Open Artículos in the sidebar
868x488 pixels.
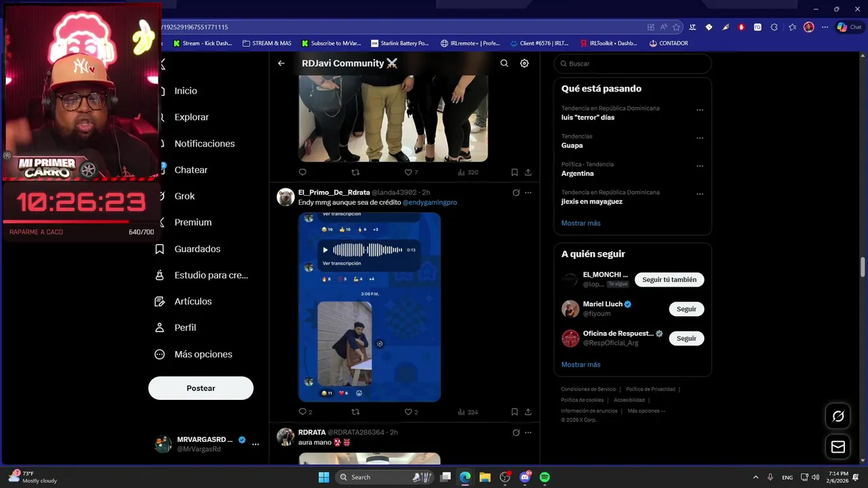(183, 302)
